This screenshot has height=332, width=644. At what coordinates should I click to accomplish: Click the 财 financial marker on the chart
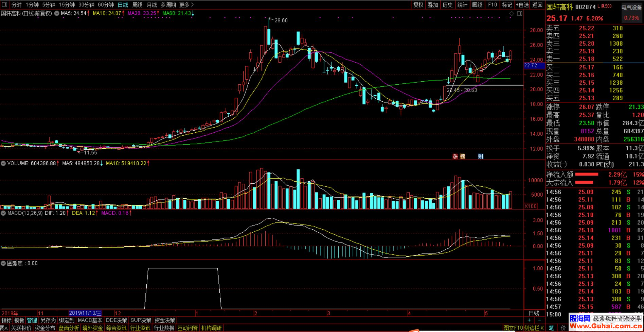click(x=481, y=156)
